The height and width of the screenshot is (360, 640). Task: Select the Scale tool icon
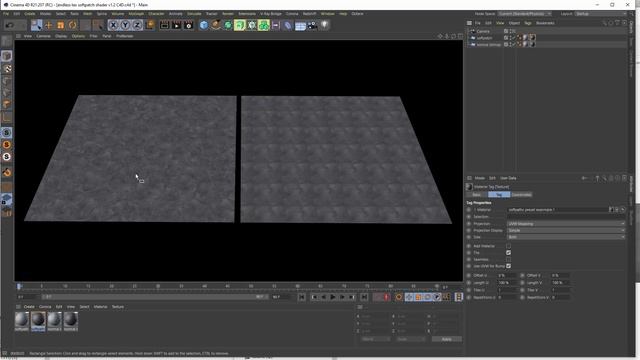60,25
